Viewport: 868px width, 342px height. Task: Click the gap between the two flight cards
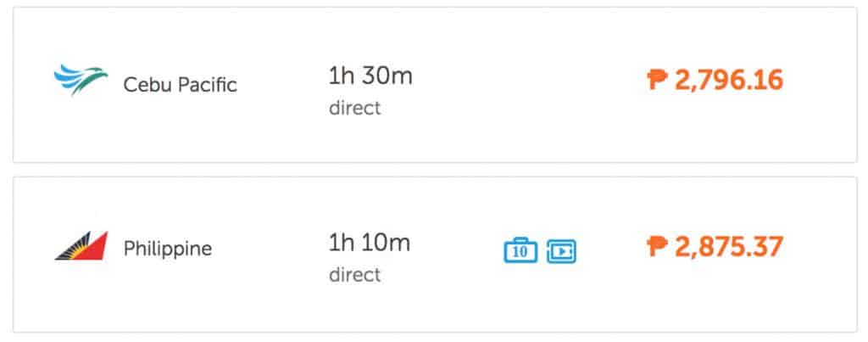coord(434,170)
